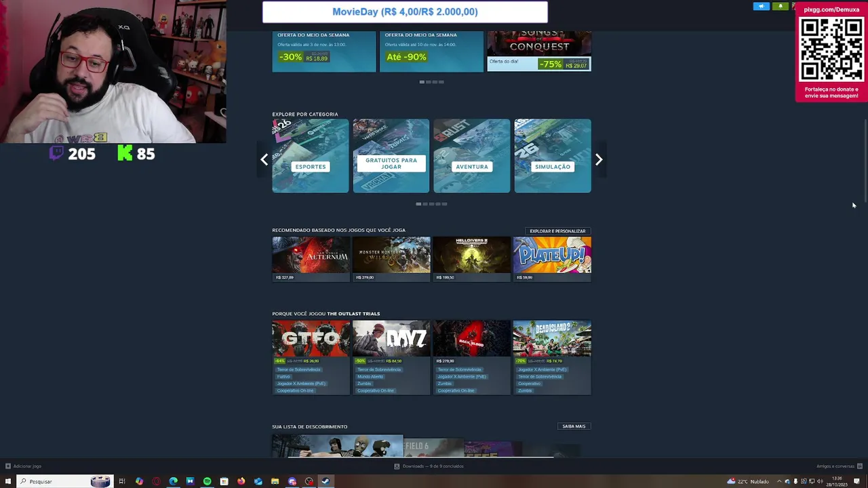Go to next category carousel page

click(x=599, y=160)
